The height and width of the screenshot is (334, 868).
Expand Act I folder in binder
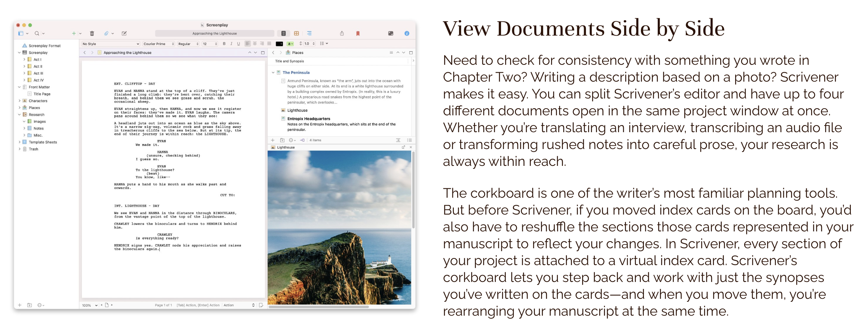(x=24, y=60)
